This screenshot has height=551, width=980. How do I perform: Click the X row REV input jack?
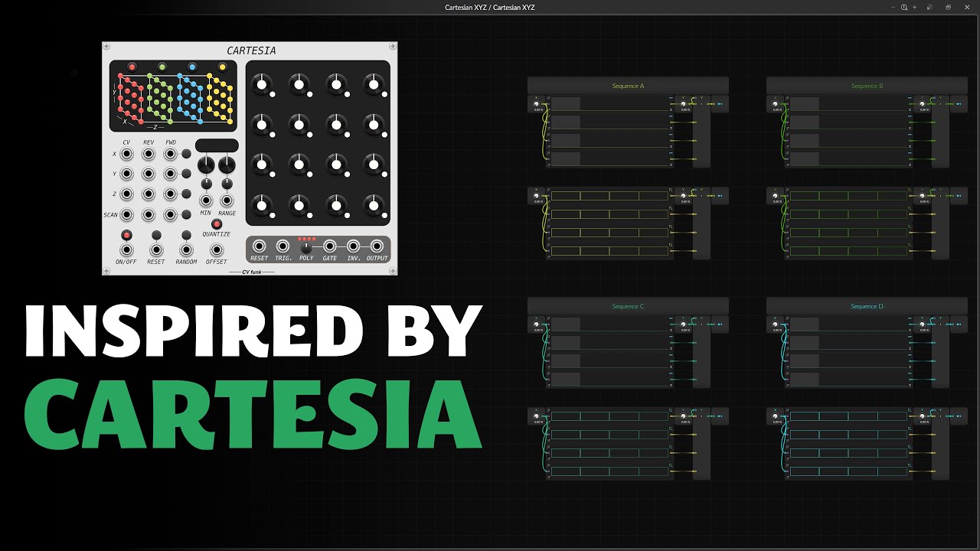click(149, 155)
